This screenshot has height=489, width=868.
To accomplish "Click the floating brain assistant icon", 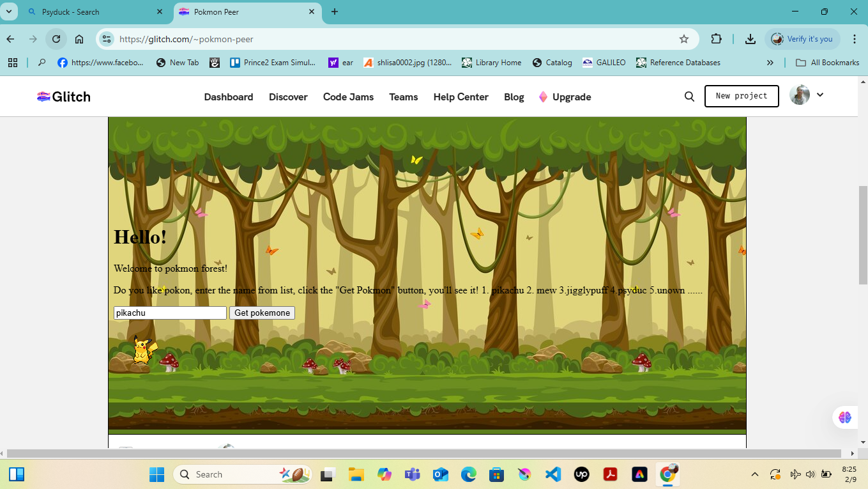I will click(x=845, y=417).
